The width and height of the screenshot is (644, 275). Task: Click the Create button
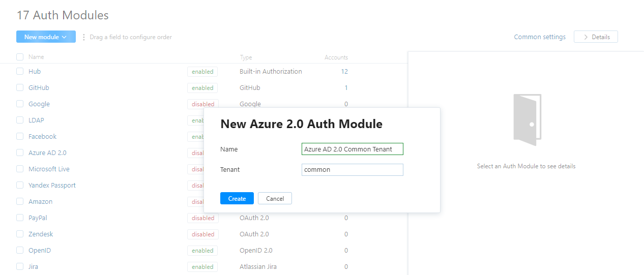(237, 198)
